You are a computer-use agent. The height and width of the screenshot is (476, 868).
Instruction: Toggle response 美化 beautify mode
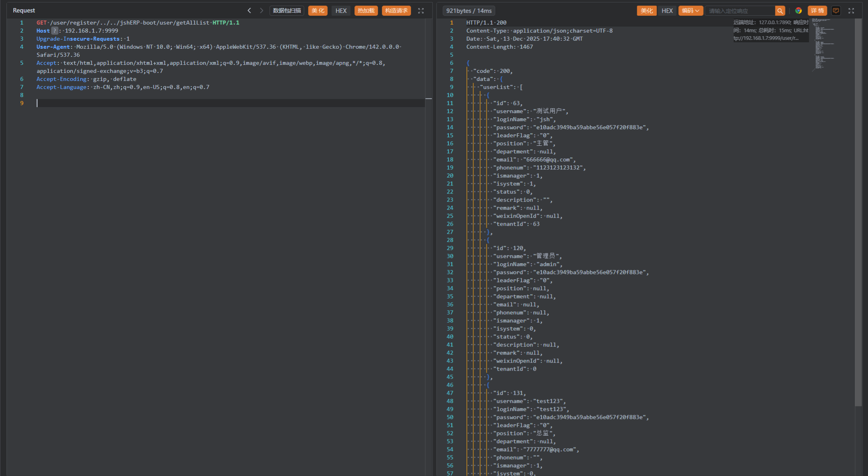(x=646, y=11)
